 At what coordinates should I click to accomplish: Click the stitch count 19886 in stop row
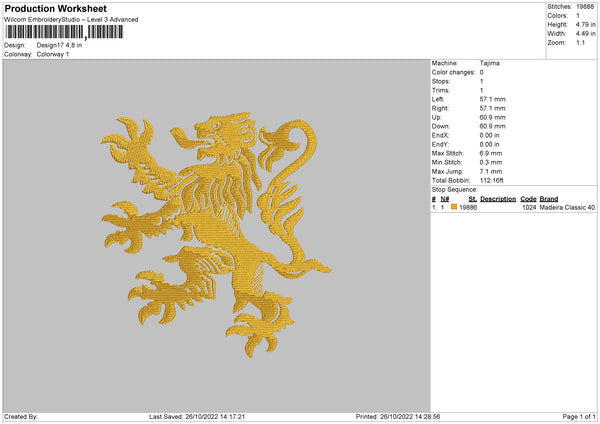[x=468, y=207]
